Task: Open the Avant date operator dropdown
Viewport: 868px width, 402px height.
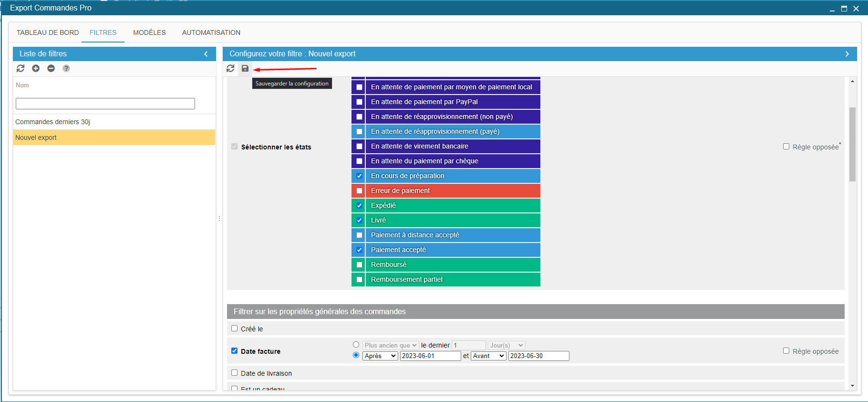Action: 488,356
